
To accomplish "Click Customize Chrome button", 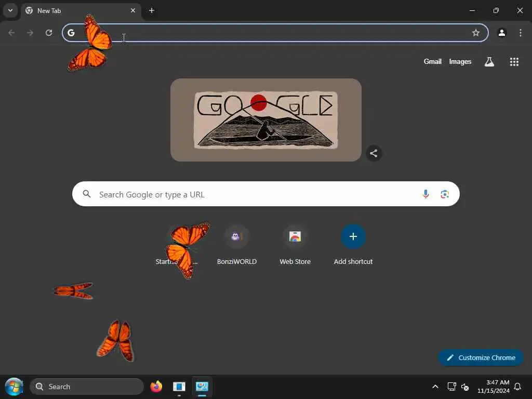I will point(481,357).
